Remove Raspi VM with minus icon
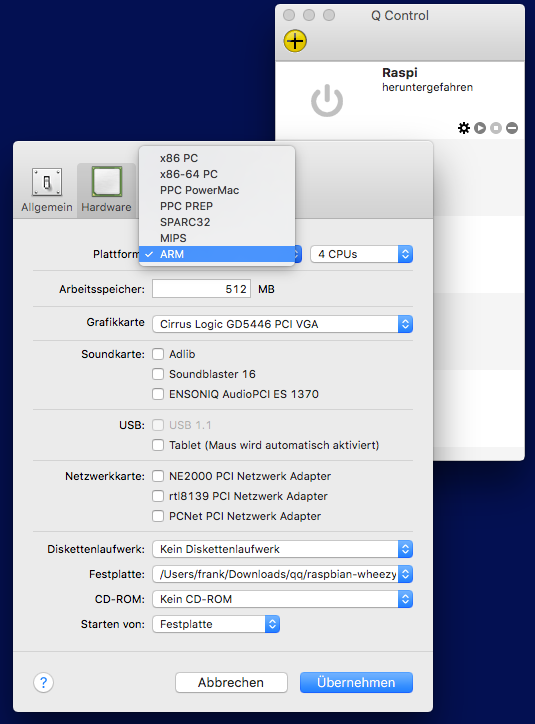 (512, 128)
